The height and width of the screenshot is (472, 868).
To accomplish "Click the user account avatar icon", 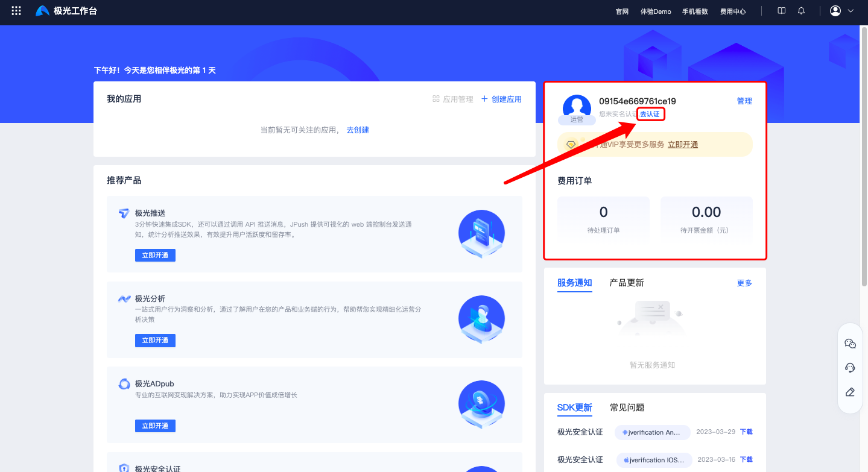I will coord(835,11).
